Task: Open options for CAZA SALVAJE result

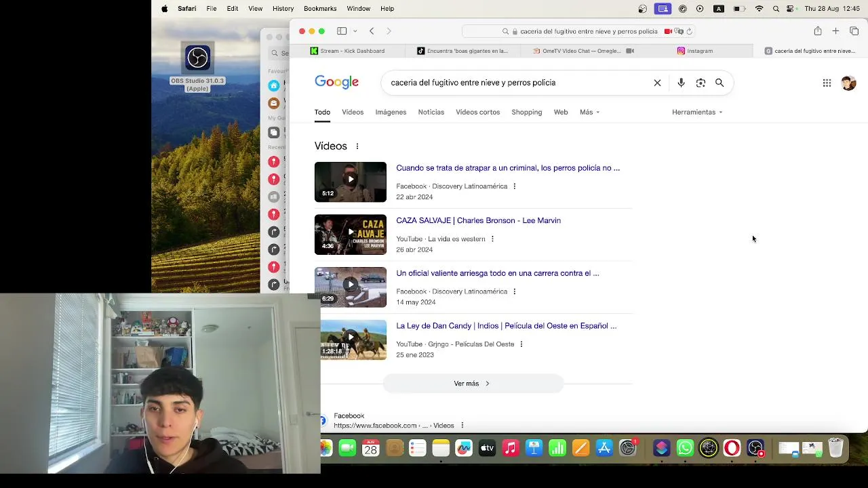Action: coord(492,239)
